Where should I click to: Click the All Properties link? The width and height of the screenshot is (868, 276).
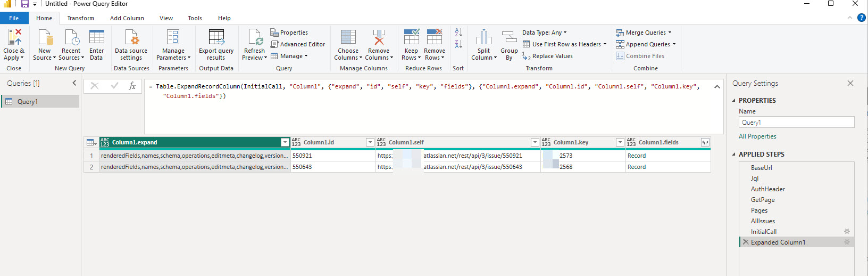point(757,136)
